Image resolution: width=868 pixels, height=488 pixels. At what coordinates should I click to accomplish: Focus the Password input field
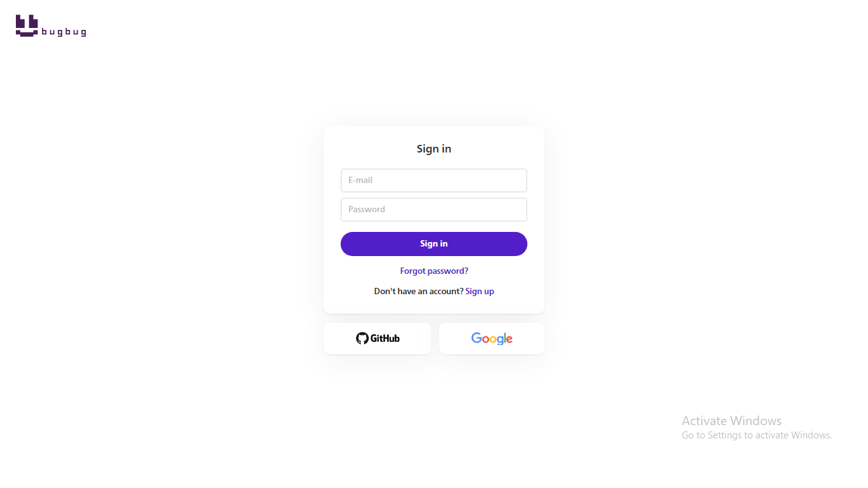click(x=434, y=210)
